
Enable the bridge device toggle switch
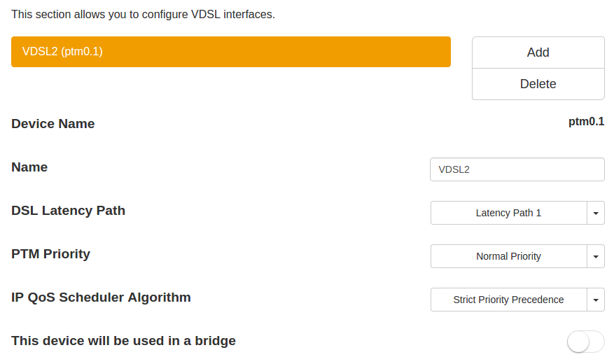point(585,342)
